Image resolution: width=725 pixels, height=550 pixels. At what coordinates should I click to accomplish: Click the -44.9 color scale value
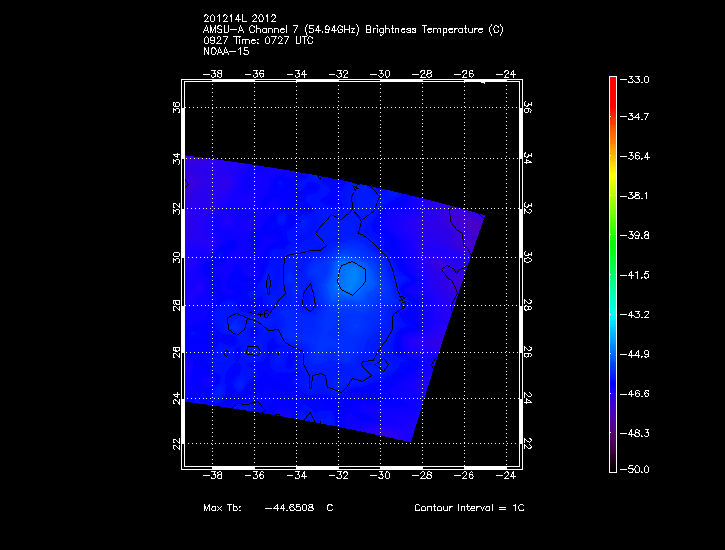coord(663,353)
